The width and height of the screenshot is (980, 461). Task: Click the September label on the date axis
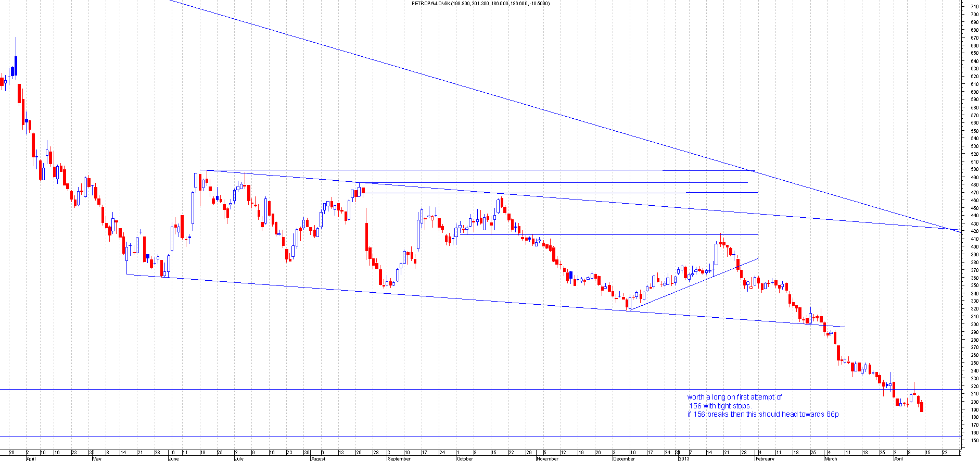click(399, 459)
